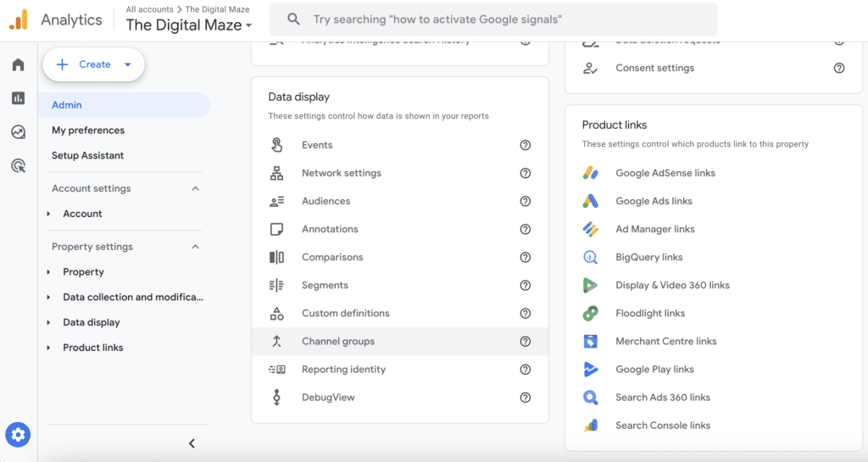Collapse the sidebar with the chevron arrow
Image resolution: width=868 pixels, height=462 pixels.
[x=192, y=443]
